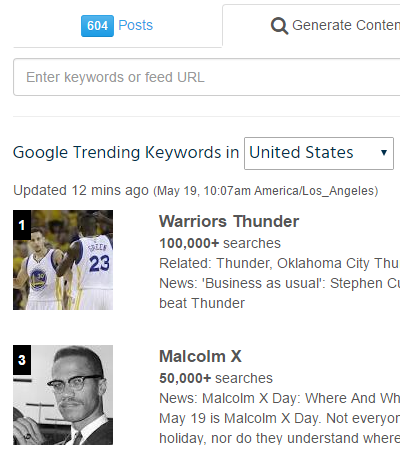
Task: Open the United States country dropdown
Action: (x=319, y=153)
